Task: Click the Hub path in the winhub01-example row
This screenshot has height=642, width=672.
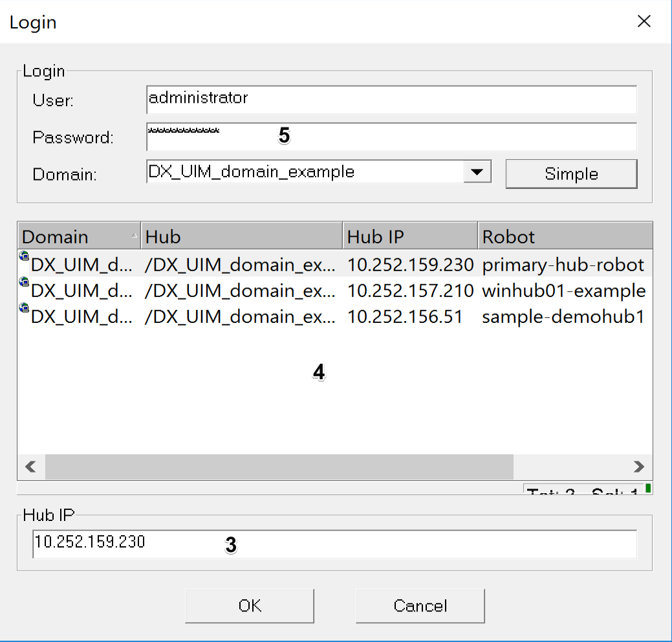Action: pyautogui.click(x=240, y=291)
